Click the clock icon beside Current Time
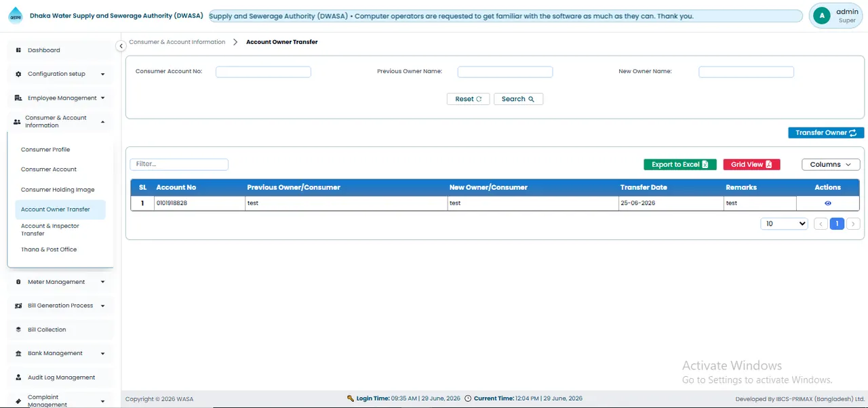Image resolution: width=868 pixels, height=408 pixels. pos(469,399)
